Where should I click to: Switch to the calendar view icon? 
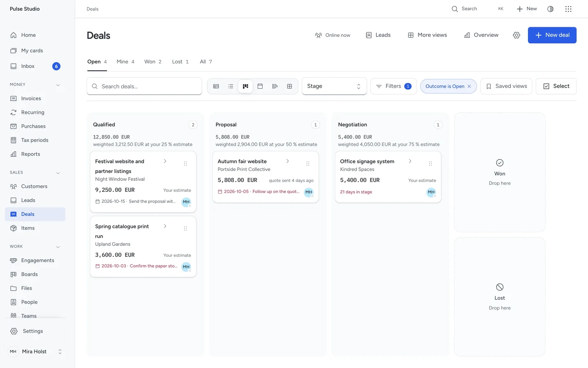tap(260, 86)
